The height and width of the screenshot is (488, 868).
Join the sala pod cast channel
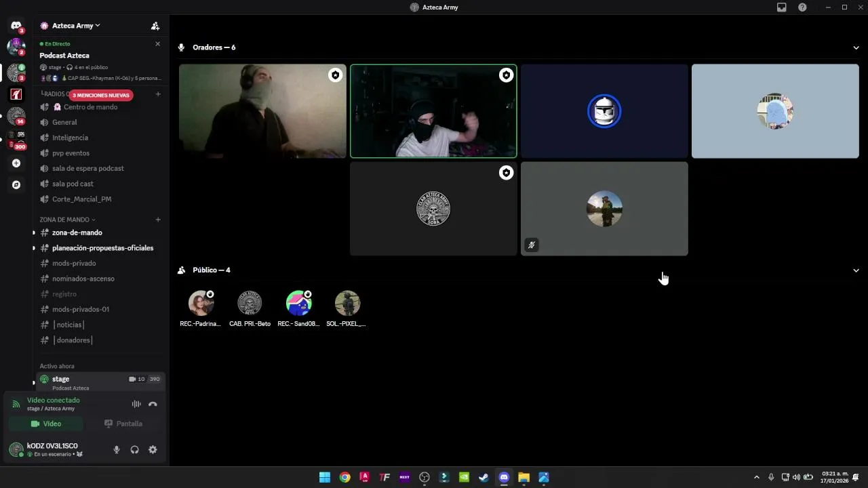coord(100,184)
